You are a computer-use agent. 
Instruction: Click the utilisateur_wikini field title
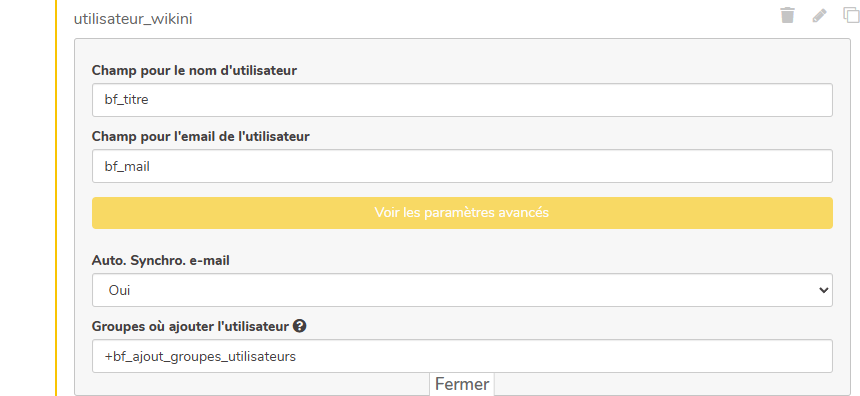pos(133,19)
